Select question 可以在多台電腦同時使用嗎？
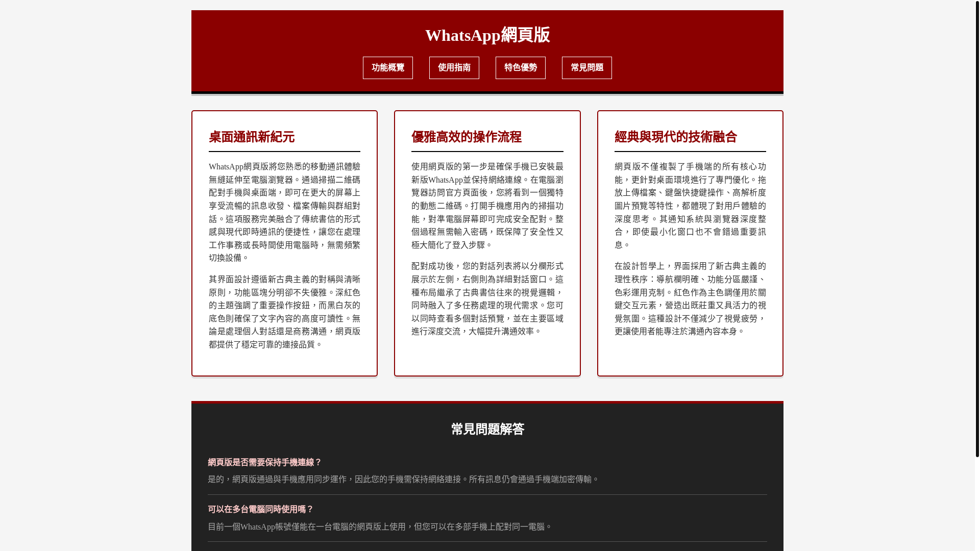This screenshot has height=551, width=980. coord(260,509)
